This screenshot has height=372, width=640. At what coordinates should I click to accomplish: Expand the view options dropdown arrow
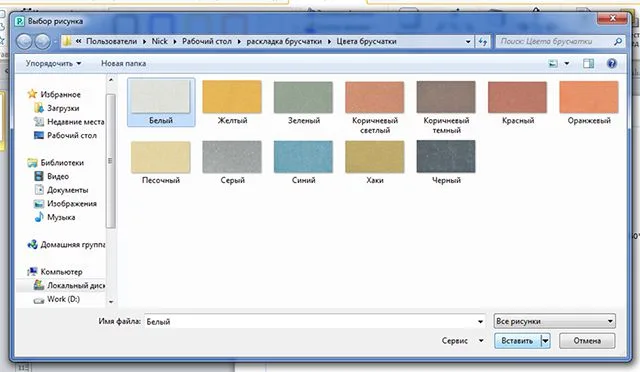pos(567,63)
